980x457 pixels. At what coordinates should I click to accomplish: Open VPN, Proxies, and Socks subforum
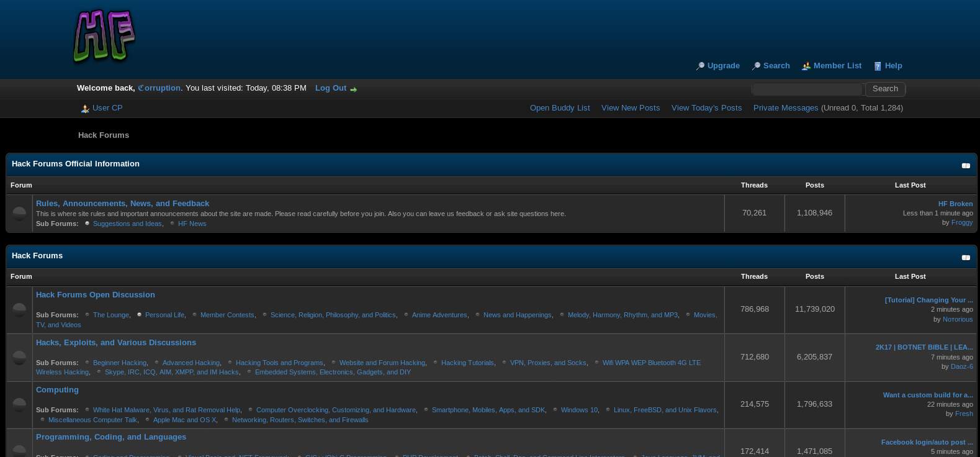(x=548, y=363)
